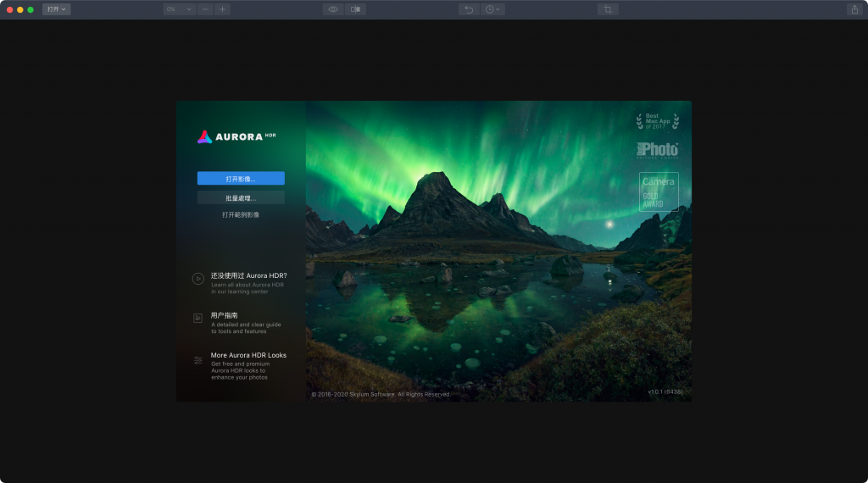868x483 pixels.
Task: Click the v1.0.1 (6438) version text
Action: click(665, 391)
